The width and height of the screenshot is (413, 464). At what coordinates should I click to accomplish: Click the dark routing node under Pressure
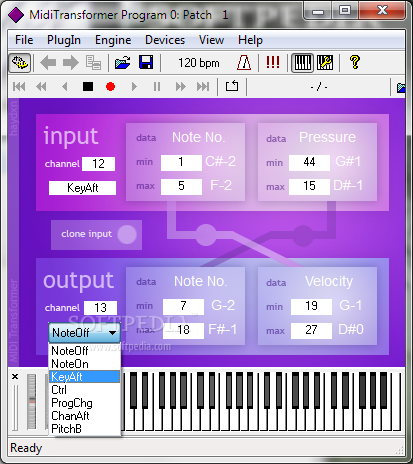[x=302, y=235]
